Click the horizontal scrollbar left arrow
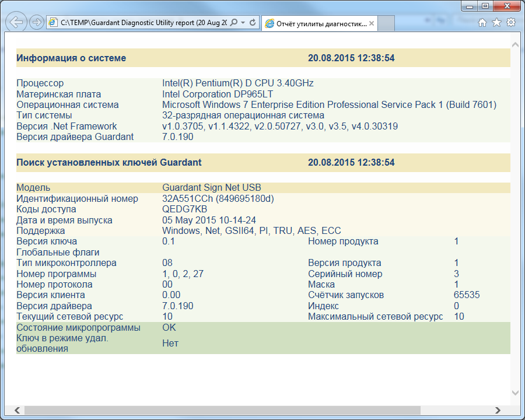 pyautogui.click(x=17, y=410)
